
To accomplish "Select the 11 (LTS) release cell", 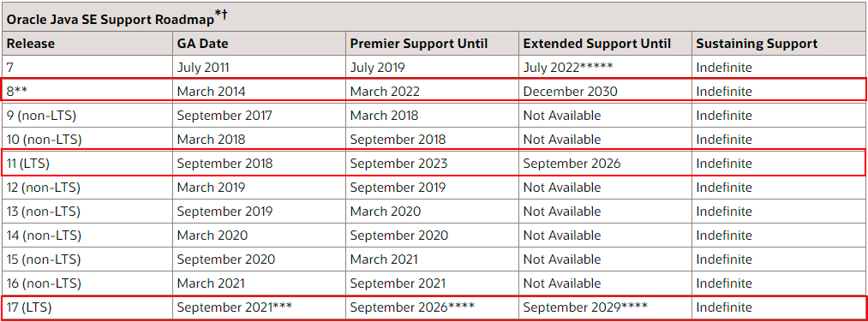I will [87, 164].
